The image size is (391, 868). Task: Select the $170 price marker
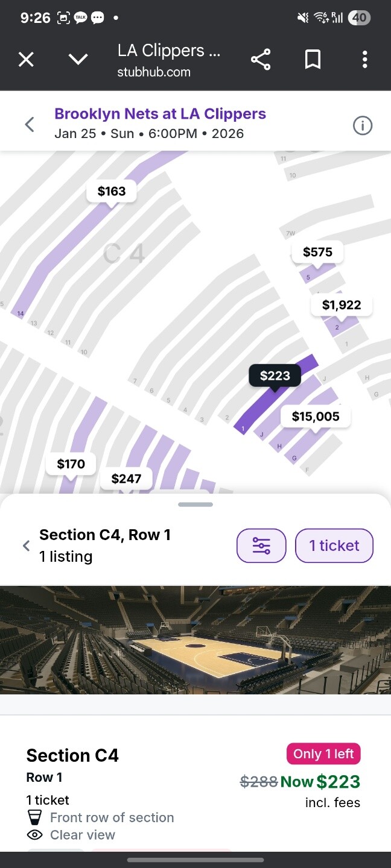[71, 464]
